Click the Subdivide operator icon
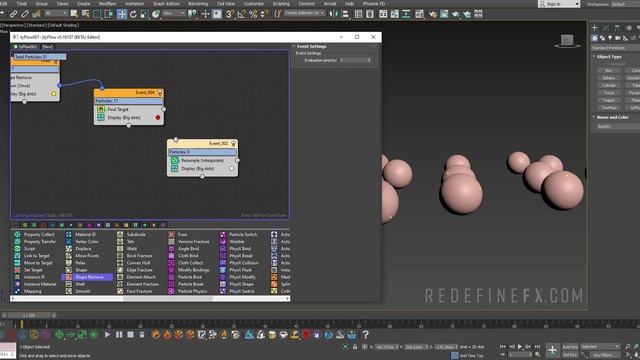This screenshot has height=360, width=640. (x=120, y=234)
